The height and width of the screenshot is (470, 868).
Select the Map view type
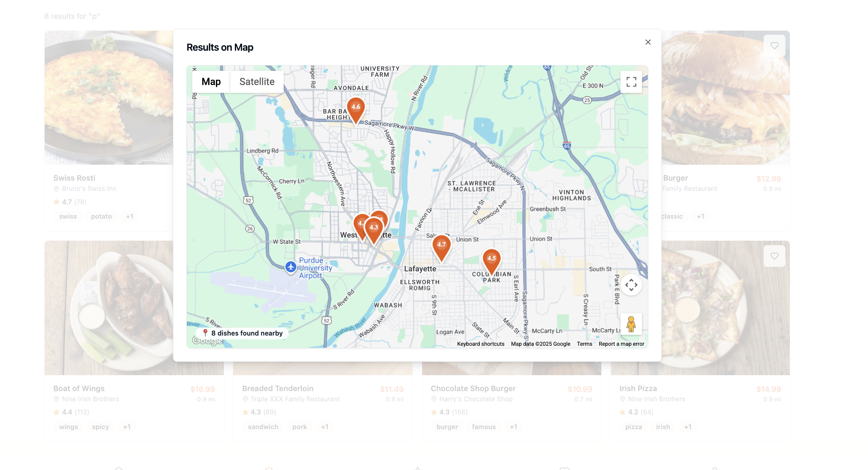[x=211, y=82]
